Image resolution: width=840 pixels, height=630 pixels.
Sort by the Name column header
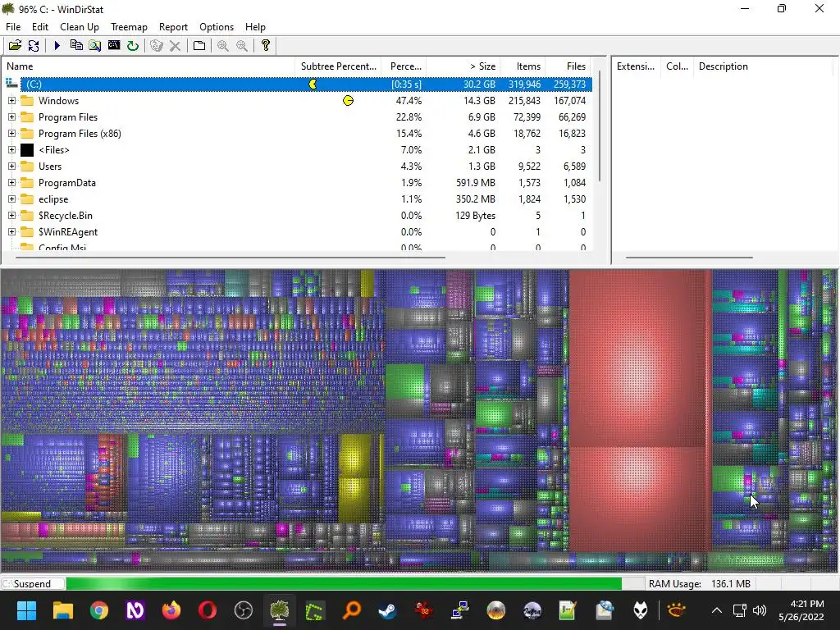tap(148, 66)
